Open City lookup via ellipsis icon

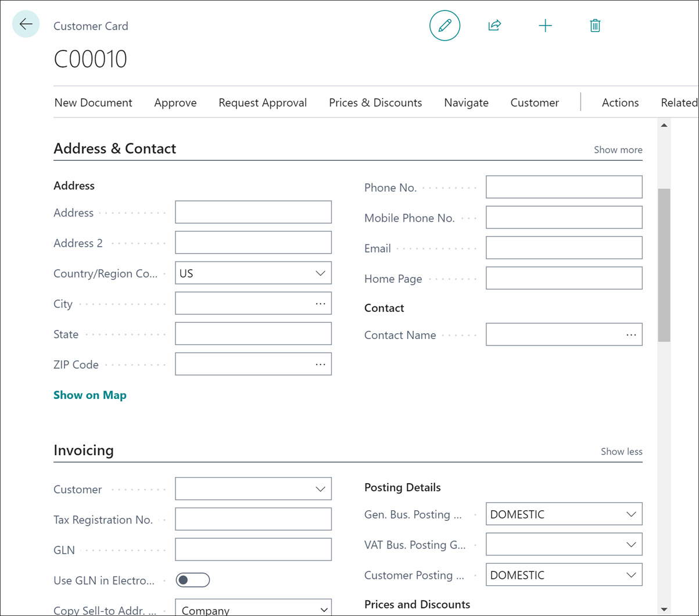pyautogui.click(x=320, y=303)
